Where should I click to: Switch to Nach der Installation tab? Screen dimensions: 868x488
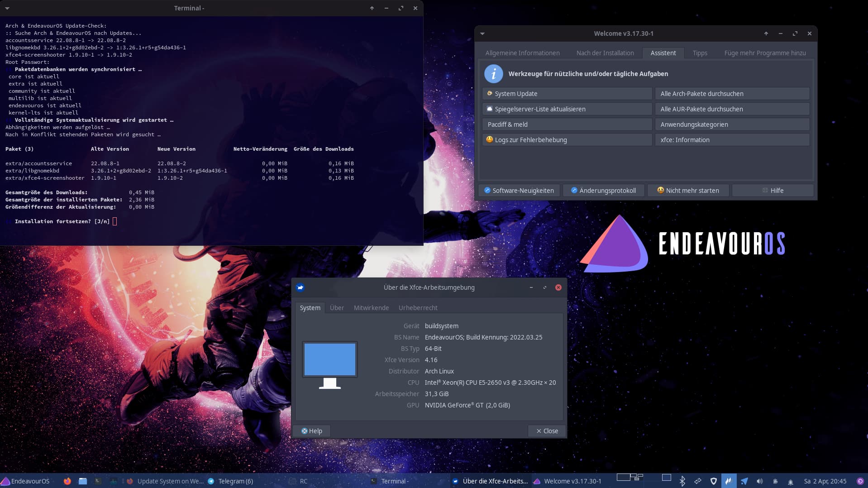(x=605, y=53)
